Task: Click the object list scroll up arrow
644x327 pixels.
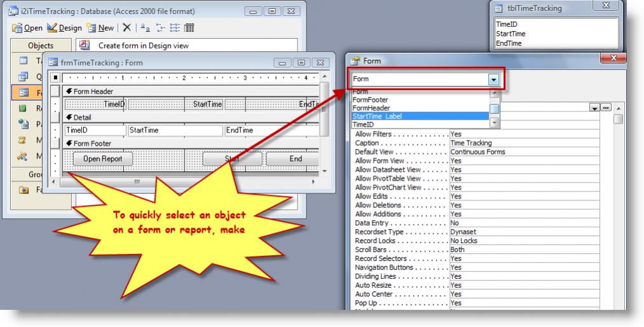Action: tap(495, 93)
